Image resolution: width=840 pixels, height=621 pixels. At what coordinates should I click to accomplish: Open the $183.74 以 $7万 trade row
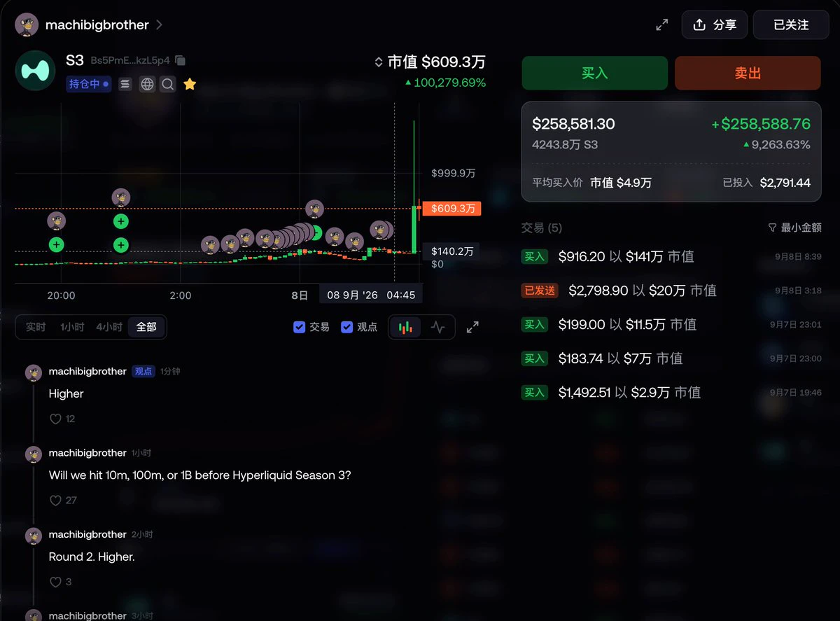[x=671, y=358]
